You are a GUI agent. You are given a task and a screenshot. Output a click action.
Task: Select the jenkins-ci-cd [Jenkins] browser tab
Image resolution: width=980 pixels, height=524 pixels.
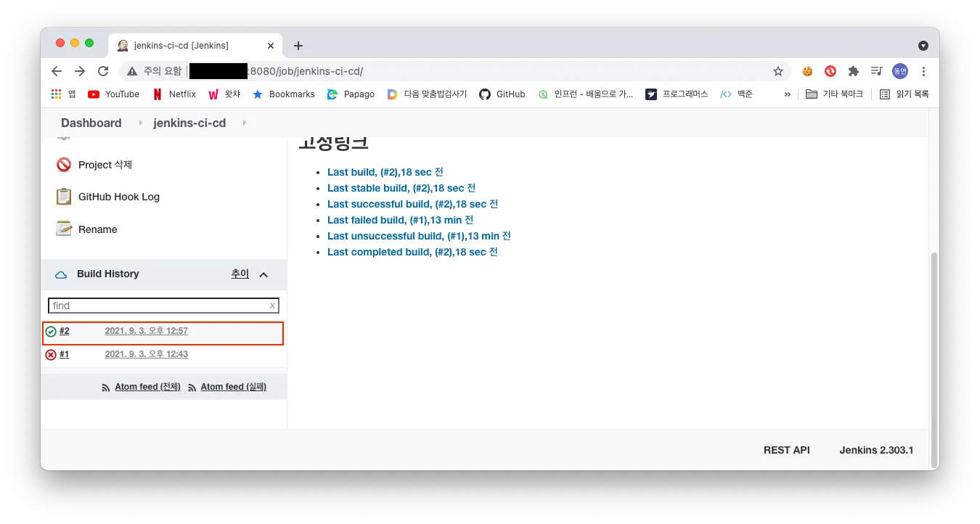coord(195,45)
